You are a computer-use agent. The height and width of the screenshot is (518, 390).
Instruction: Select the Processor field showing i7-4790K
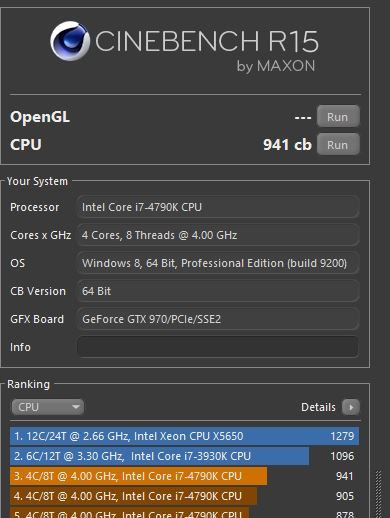(x=218, y=207)
